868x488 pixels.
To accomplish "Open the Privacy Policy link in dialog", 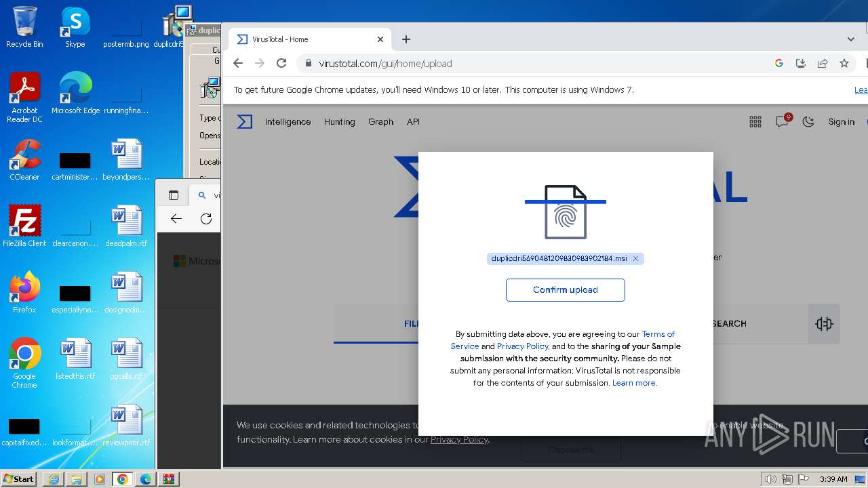I will point(523,346).
